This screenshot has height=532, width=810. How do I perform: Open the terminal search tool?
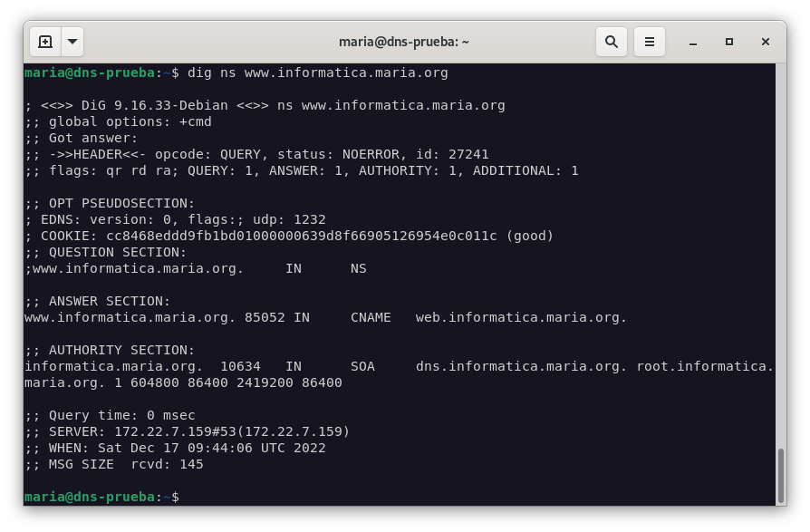tap(612, 42)
